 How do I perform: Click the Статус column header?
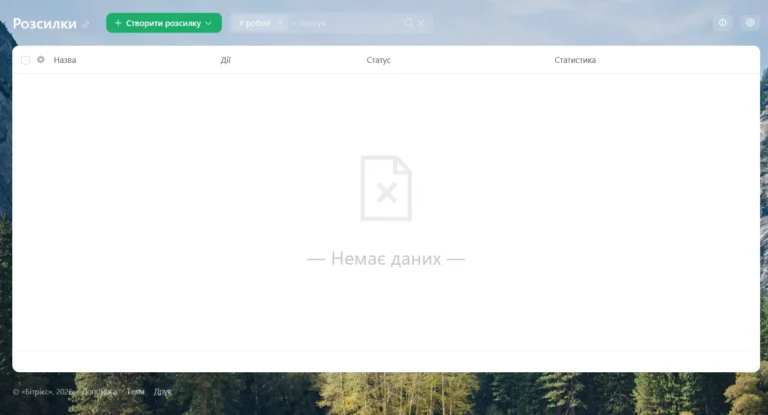click(x=379, y=60)
